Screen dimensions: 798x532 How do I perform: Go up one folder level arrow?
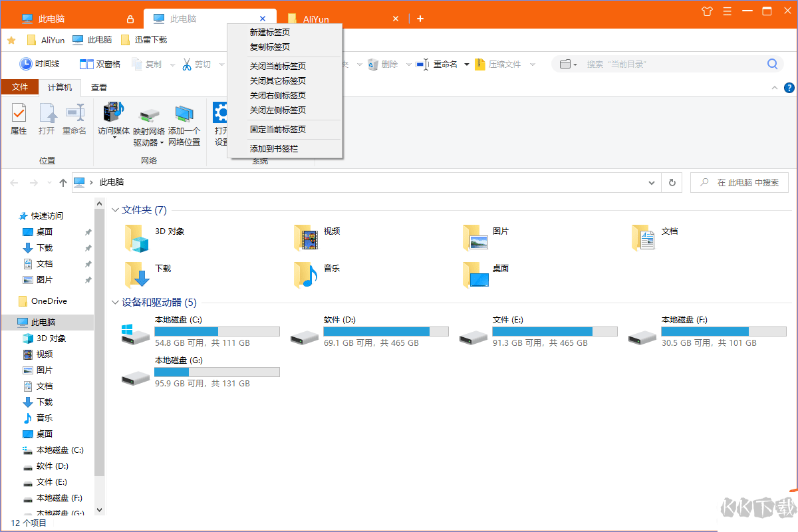click(63, 182)
